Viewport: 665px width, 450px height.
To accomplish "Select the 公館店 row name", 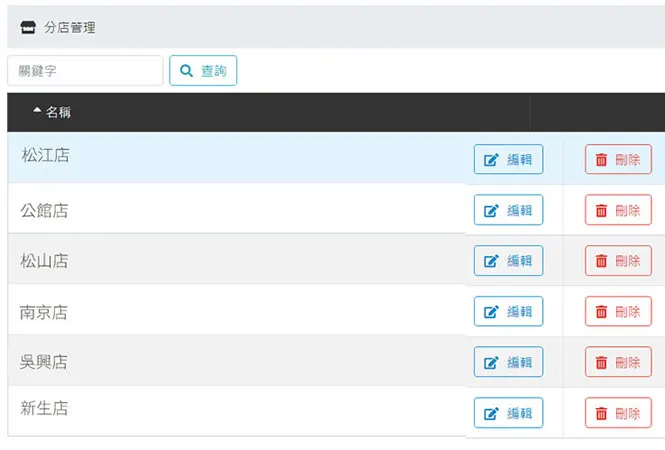I will click(44, 210).
